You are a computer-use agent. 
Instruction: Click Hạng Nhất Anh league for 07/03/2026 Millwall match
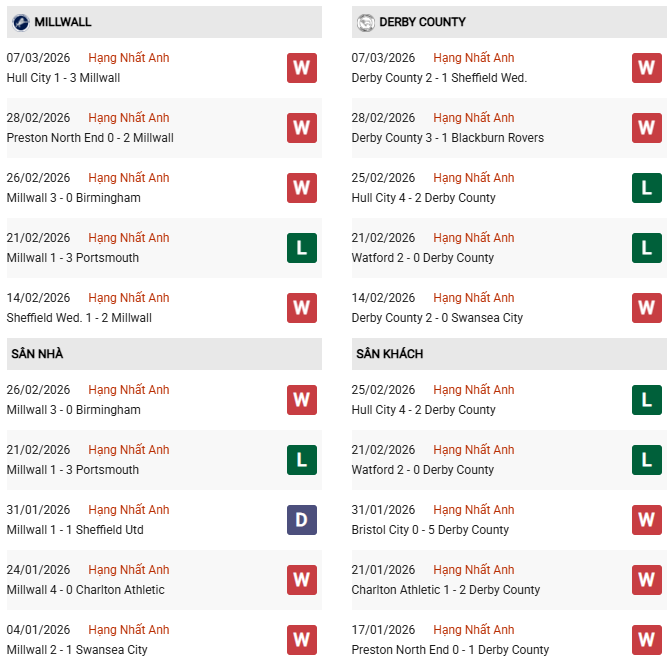[x=129, y=58]
